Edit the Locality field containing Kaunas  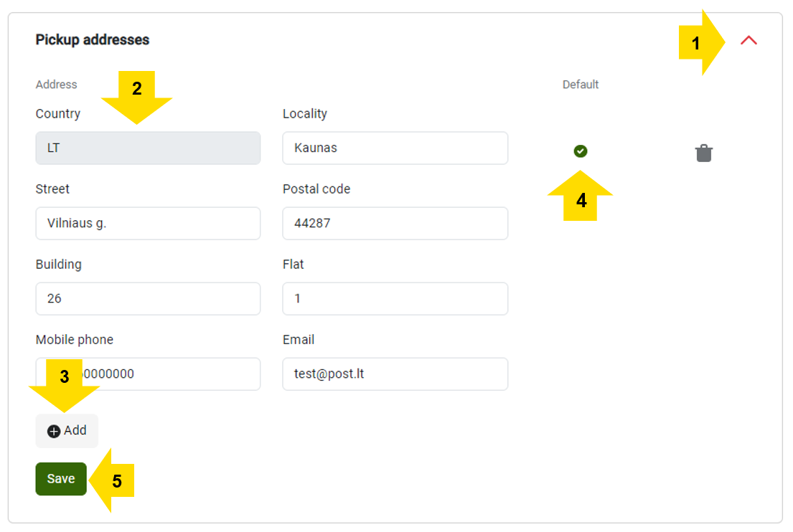point(395,148)
